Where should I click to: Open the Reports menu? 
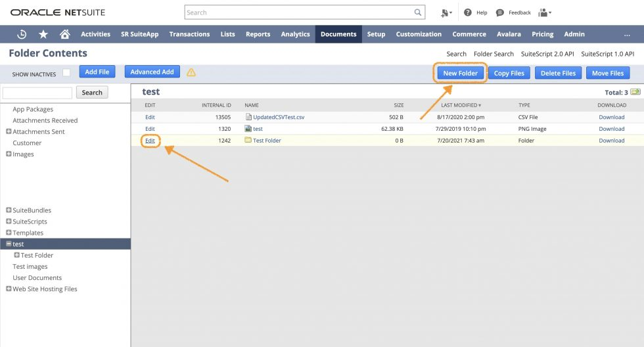[258, 34]
